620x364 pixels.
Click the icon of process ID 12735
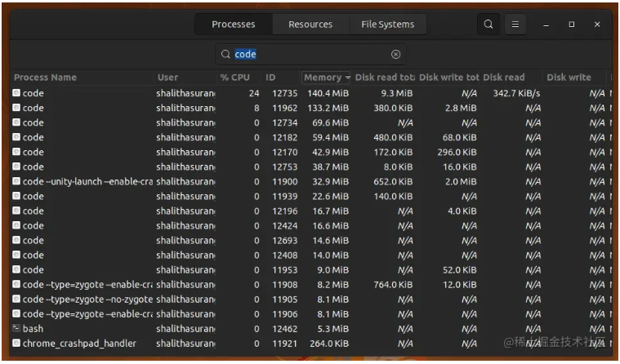tap(16, 93)
